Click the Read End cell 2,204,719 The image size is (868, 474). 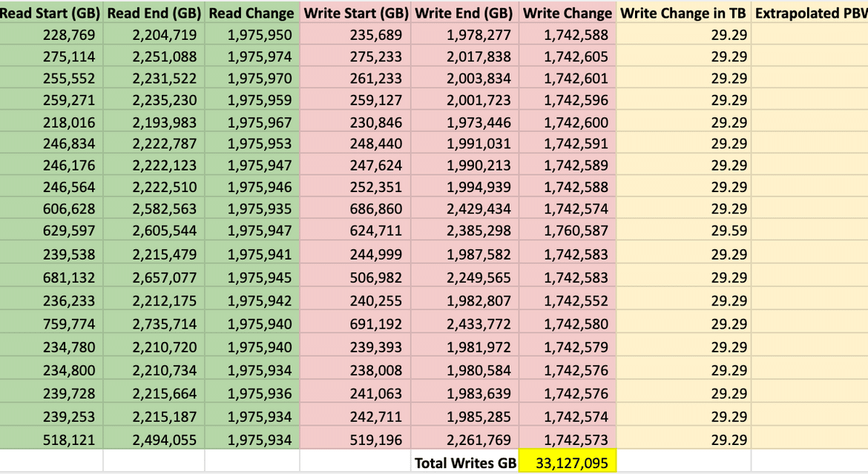point(154,35)
